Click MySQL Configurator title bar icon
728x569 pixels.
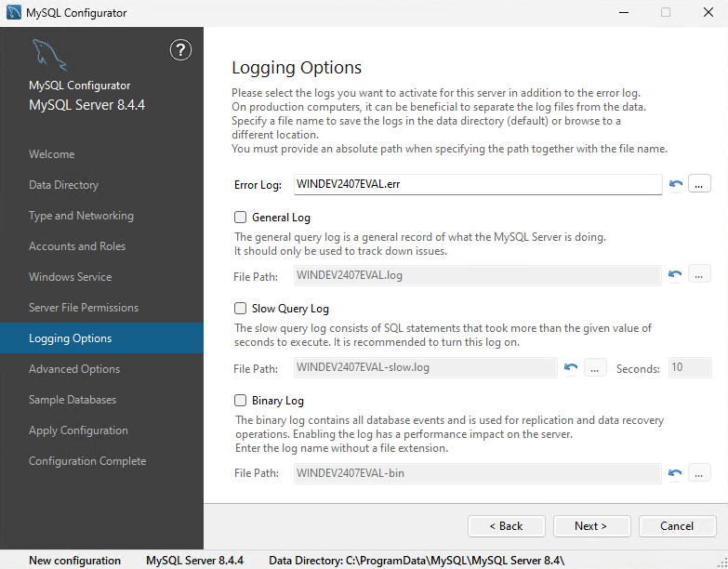pos(13,12)
